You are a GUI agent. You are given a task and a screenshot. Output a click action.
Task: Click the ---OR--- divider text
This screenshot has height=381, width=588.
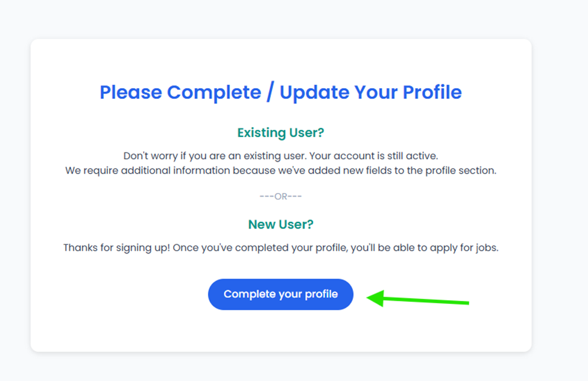pyautogui.click(x=280, y=196)
